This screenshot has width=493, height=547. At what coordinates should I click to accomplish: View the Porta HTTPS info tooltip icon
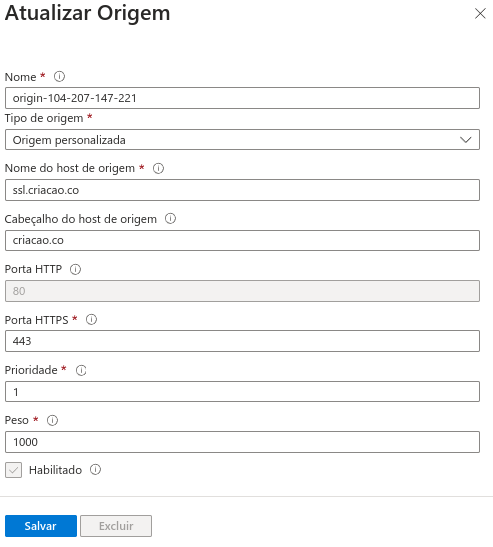click(x=91, y=320)
